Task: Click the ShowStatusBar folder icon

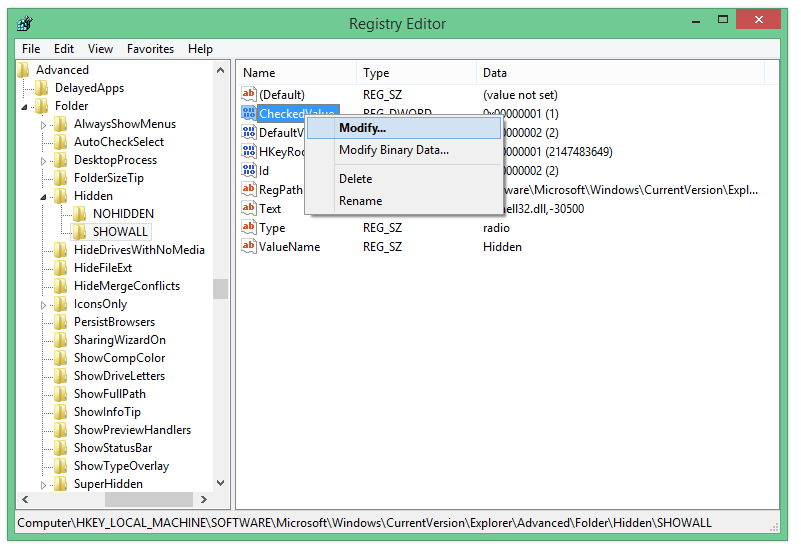Action: [x=61, y=448]
